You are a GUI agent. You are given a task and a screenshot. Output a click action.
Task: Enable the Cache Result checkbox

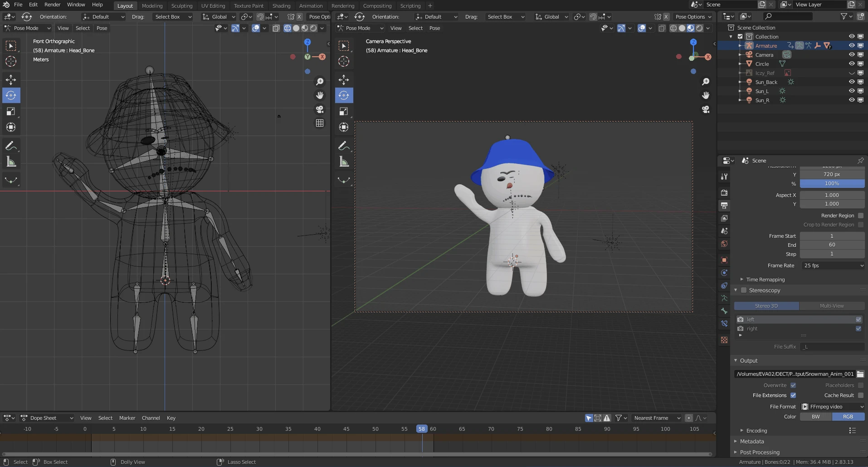click(x=861, y=395)
